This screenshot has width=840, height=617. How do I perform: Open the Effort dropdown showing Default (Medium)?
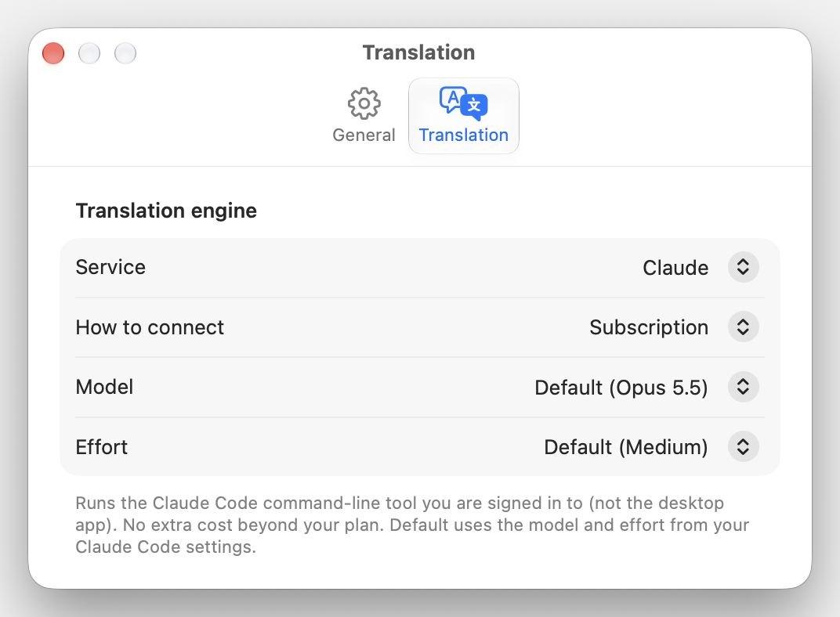click(x=743, y=447)
